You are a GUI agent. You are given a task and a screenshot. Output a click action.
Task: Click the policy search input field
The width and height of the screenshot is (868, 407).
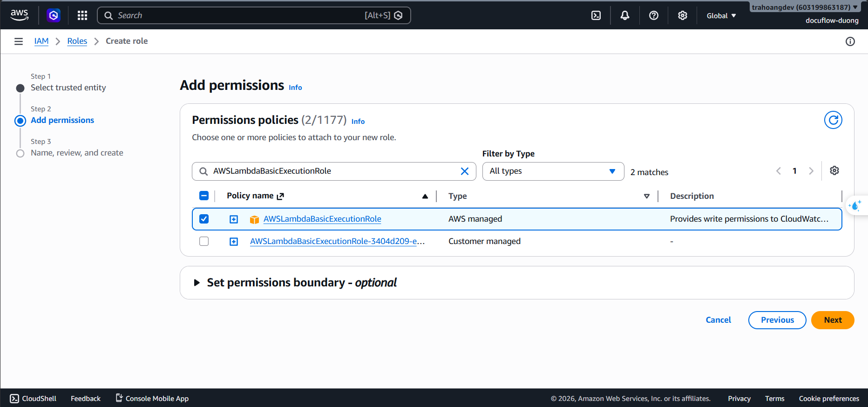click(334, 171)
